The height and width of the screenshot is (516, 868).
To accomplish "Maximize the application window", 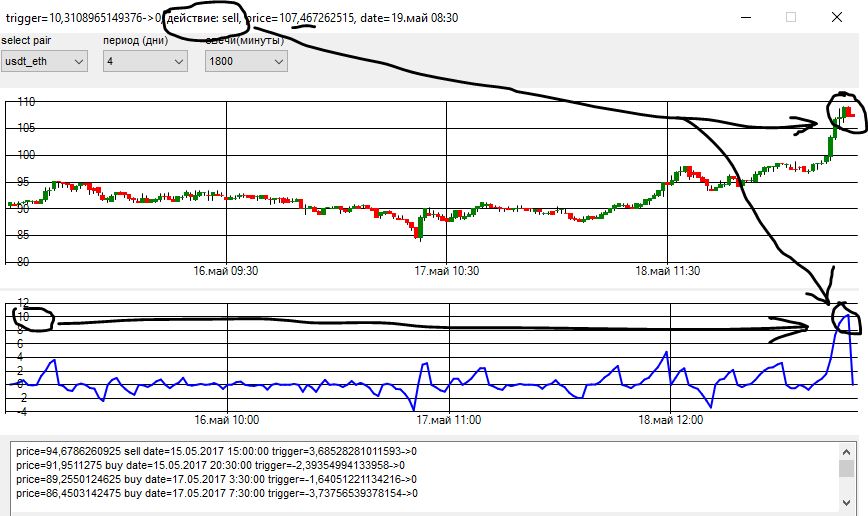I will point(791,17).
